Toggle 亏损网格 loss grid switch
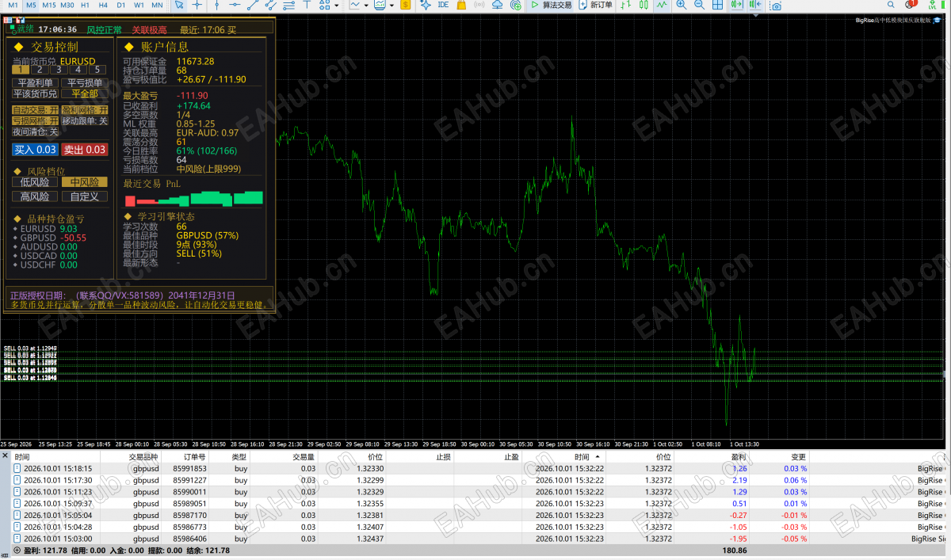Screen dimensions: 951x560 pos(36,121)
